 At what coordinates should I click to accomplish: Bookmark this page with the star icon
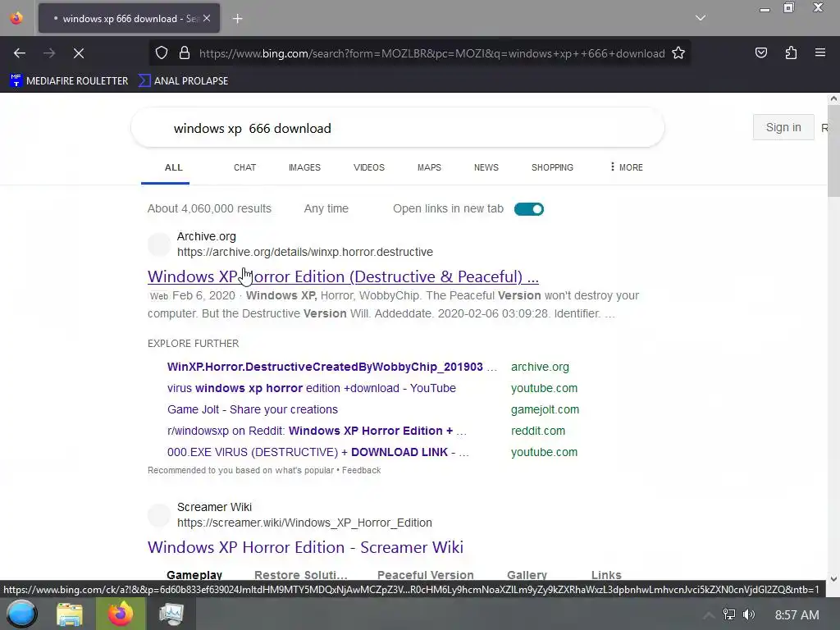point(678,53)
